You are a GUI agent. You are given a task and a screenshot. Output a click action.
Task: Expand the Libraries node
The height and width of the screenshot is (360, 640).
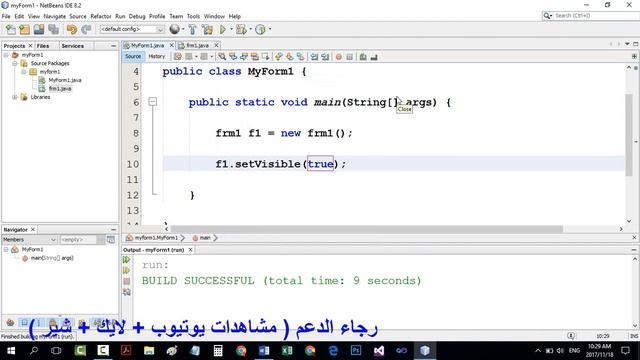point(15,97)
